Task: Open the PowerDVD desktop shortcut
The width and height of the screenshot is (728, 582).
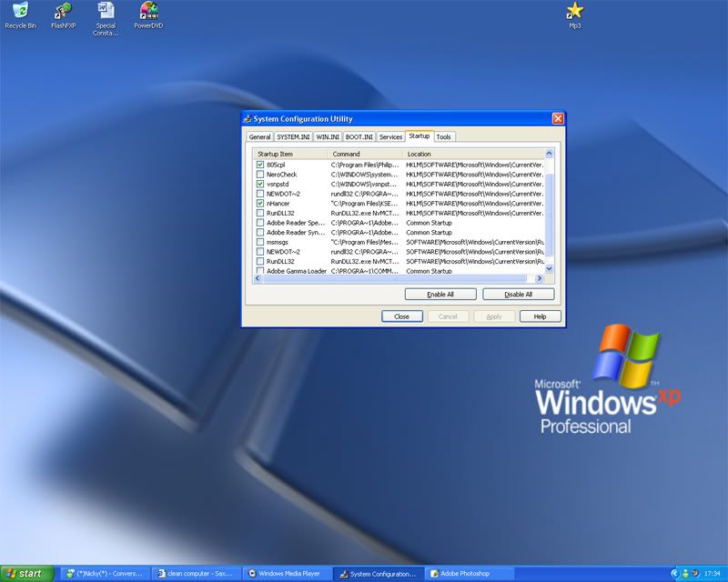Action: pyautogui.click(x=148, y=12)
